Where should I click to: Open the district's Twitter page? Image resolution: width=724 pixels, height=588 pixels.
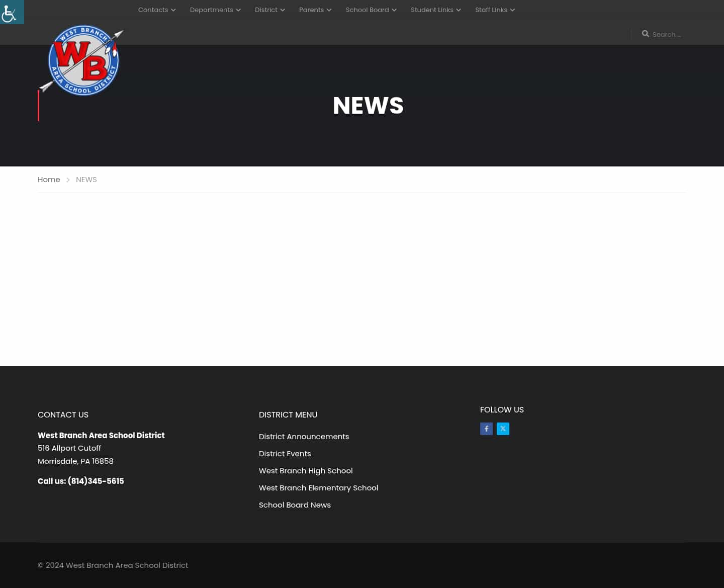point(503,429)
